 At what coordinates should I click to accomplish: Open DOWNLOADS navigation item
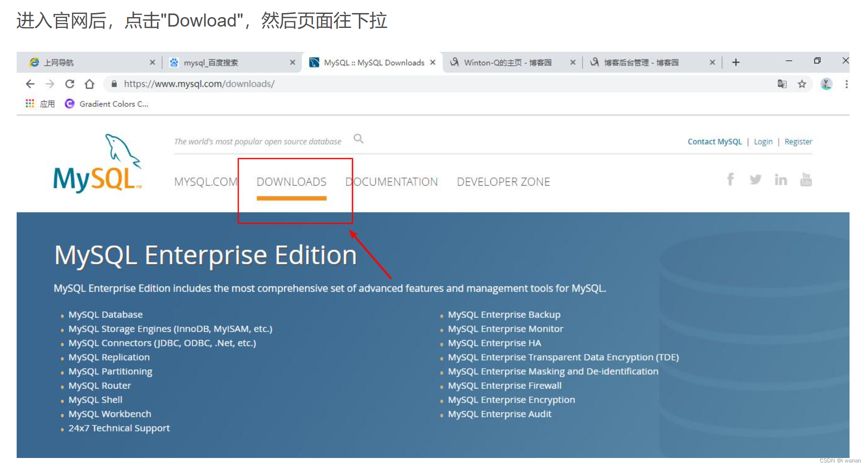[x=291, y=182]
